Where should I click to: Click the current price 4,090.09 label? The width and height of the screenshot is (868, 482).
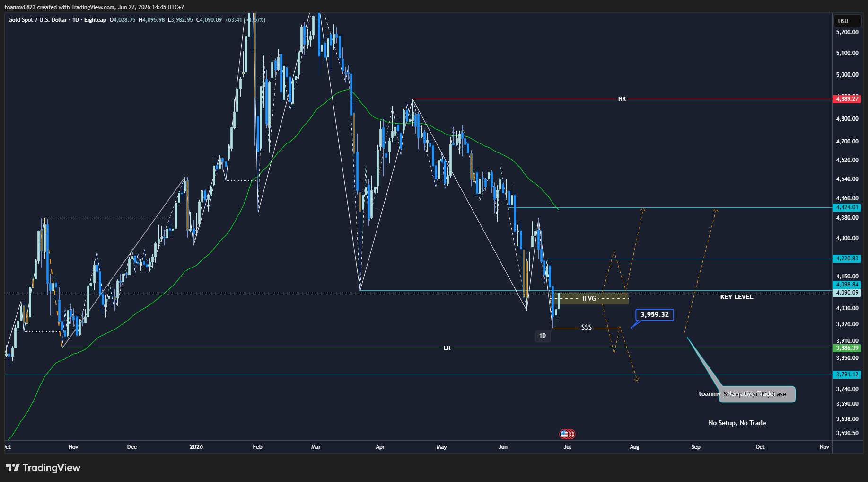pyautogui.click(x=847, y=293)
